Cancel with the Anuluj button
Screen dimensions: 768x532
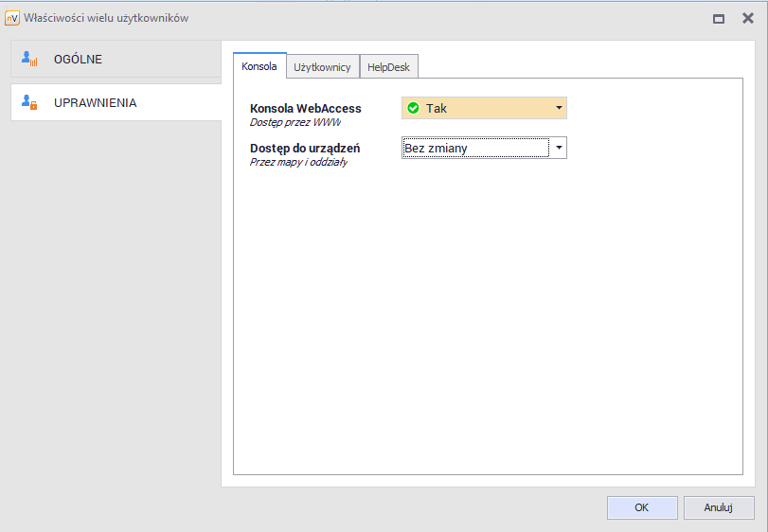[x=718, y=507]
